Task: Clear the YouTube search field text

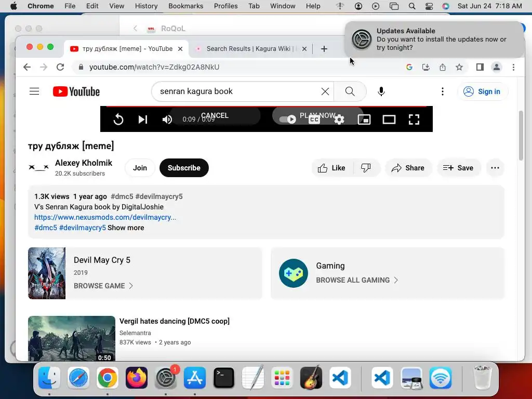Action: point(325,91)
